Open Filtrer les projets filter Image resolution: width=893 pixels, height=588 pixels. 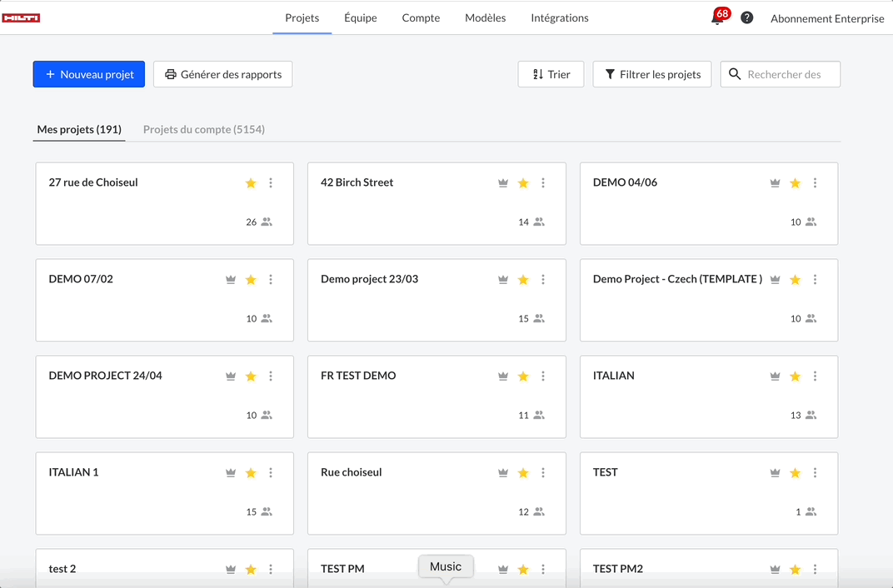pos(652,74)
